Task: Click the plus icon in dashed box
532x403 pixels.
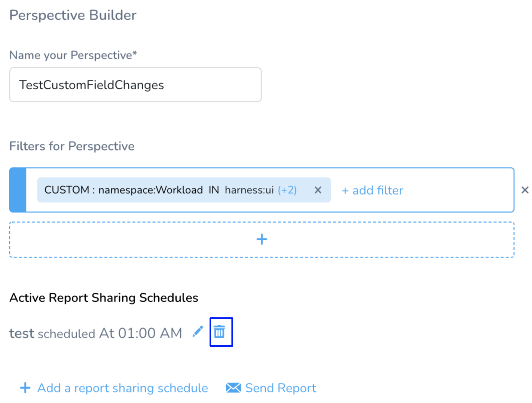Action: tap(262, 239)
